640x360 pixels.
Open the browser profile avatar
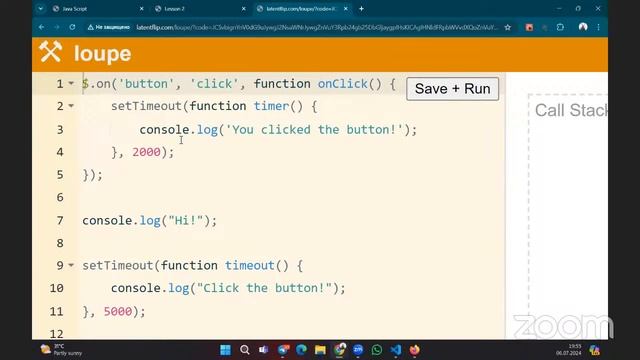583,27
